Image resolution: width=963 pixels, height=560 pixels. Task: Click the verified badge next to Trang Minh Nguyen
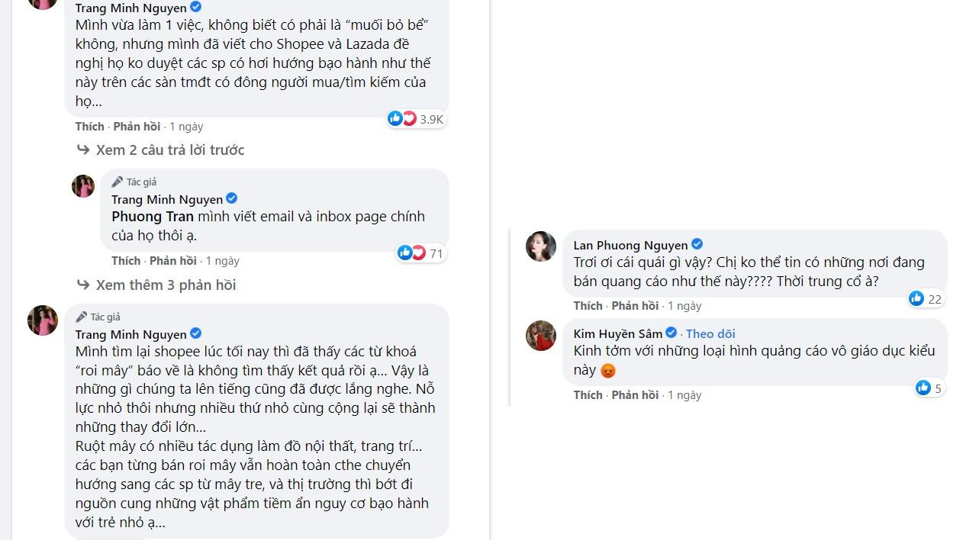click(x=196, y=8)
